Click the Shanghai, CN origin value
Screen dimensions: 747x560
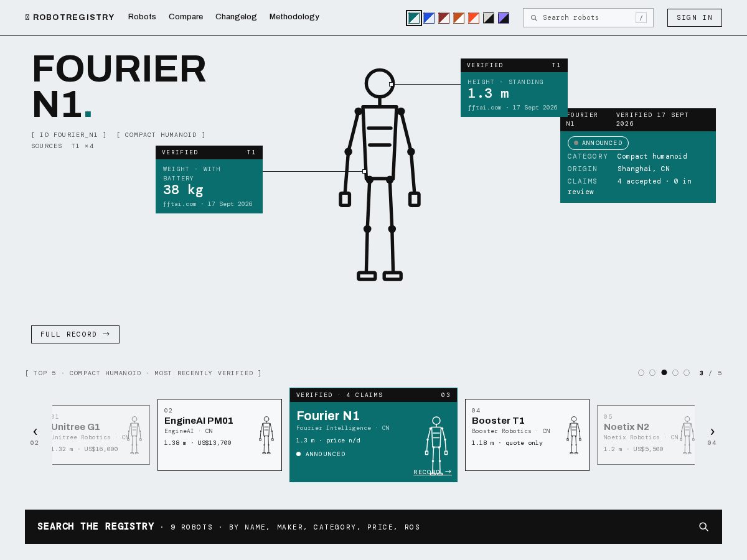point(644,169)
